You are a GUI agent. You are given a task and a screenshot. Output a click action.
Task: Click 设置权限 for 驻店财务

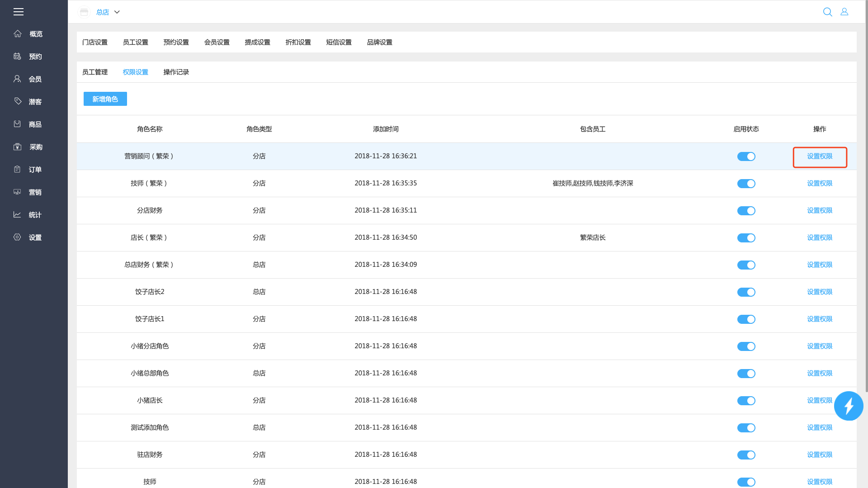click(x=820, y=455)
